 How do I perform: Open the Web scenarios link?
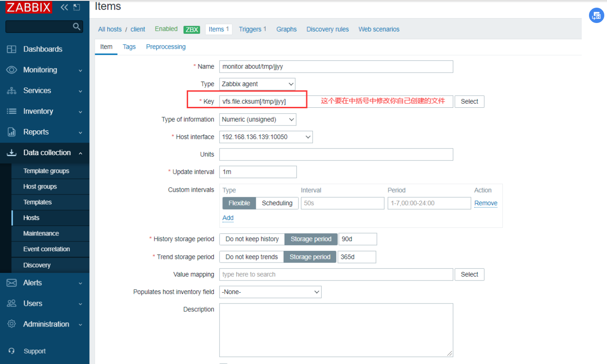[379, 29]
